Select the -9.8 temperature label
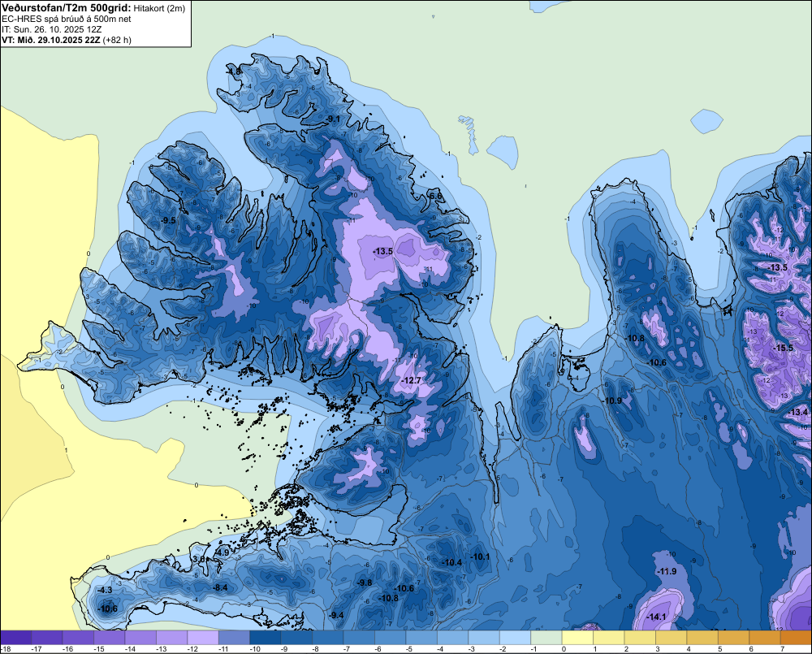 (365, 583)
